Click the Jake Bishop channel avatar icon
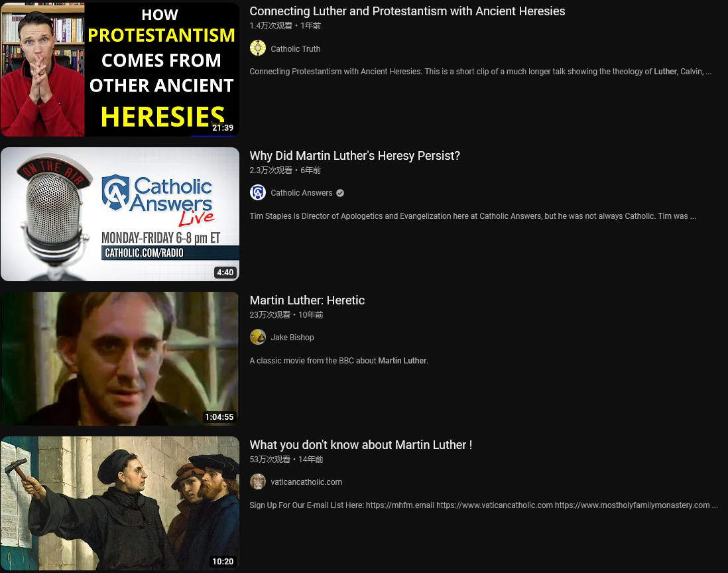The height and width of the screenshot is (573, 728). pyautogui.click(x=258, y=337)
